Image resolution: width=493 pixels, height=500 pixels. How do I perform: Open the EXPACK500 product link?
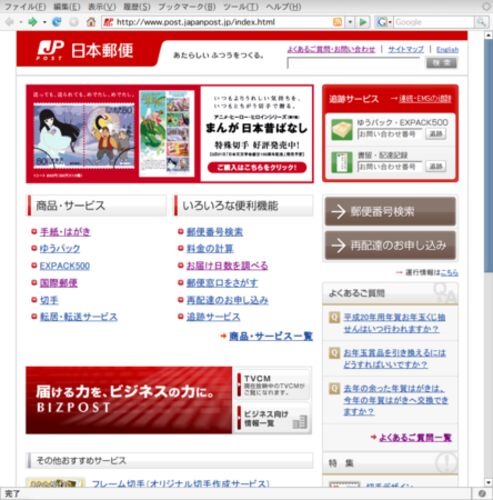pos(65,266)
